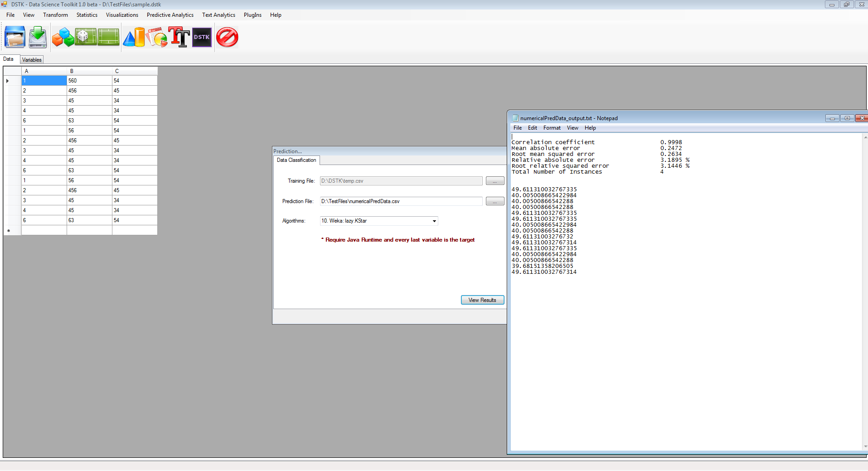This screenshot has width=868, height=471.
Task: Select the Data Classification tab
Action: click(x=296, y=160)
